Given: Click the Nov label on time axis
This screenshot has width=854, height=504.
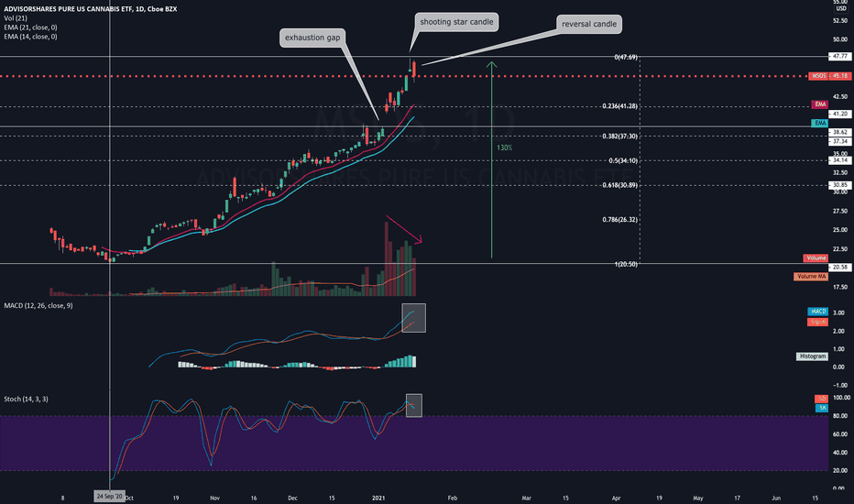Looking at the screenshot, I should (x=214, y=498).
